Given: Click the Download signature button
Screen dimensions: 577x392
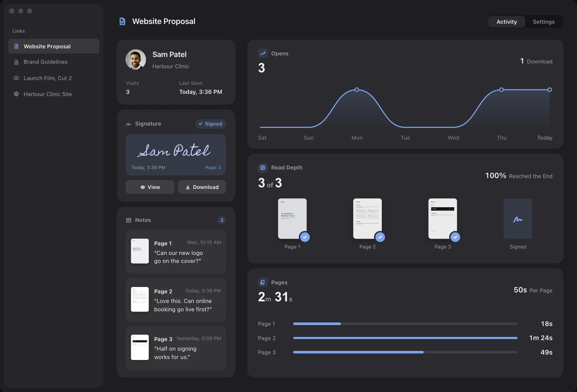Looking at the screenshot, I should (202, 187).
